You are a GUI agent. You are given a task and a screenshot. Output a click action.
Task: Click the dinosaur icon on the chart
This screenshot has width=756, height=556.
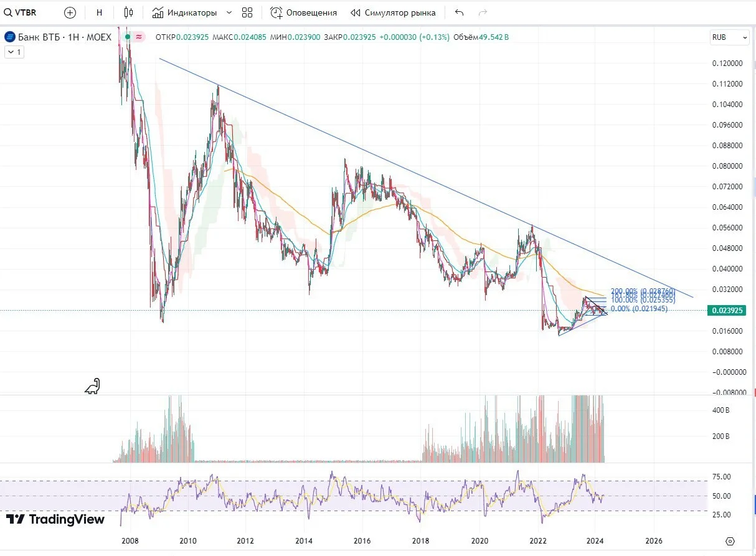93,387
